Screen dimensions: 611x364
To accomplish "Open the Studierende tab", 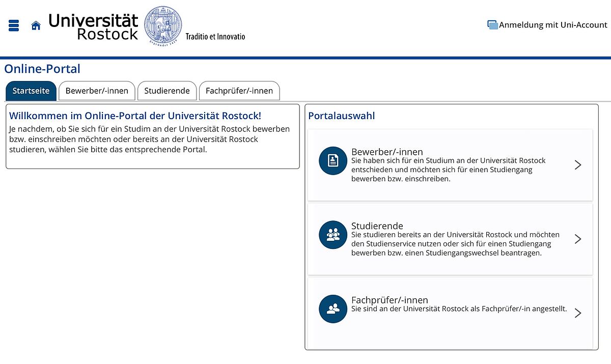I will click(x=167, y=91).
